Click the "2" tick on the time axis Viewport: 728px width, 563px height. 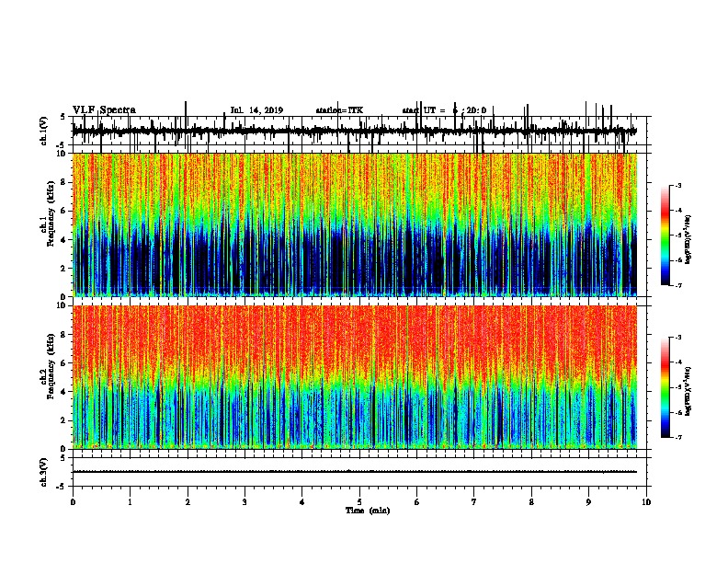click(x=188, y=502)
